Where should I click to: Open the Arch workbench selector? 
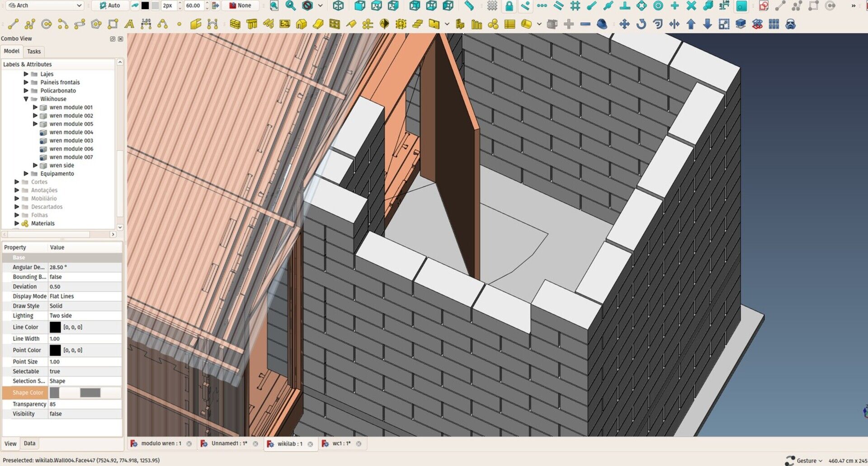(45, 5)
